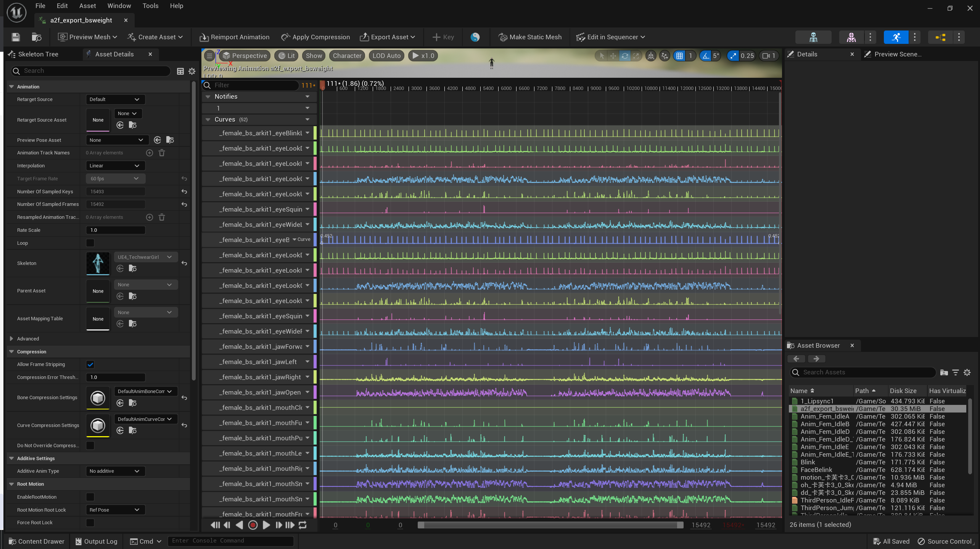The width and height of the screenshot is (980, 549).
Task: Open the Content Drawer
Action: pyautogui.click(x=37, y=541)
